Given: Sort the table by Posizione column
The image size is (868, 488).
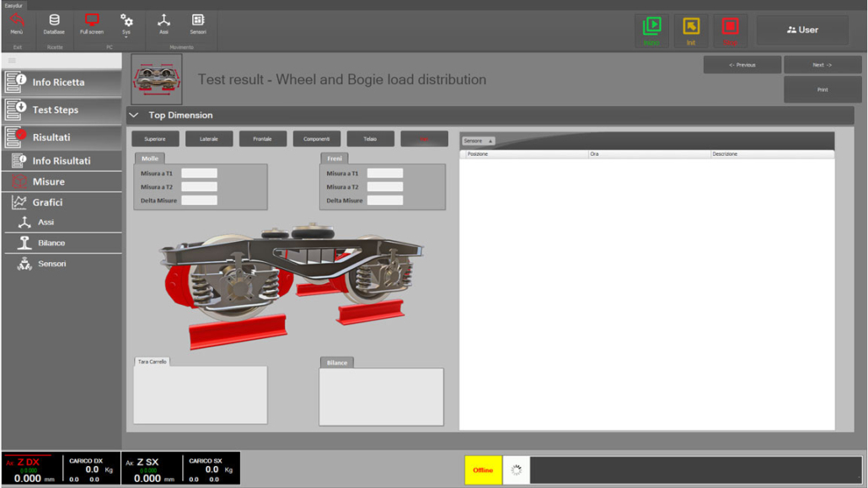Looking at the screenshot, I should [522, 154].
